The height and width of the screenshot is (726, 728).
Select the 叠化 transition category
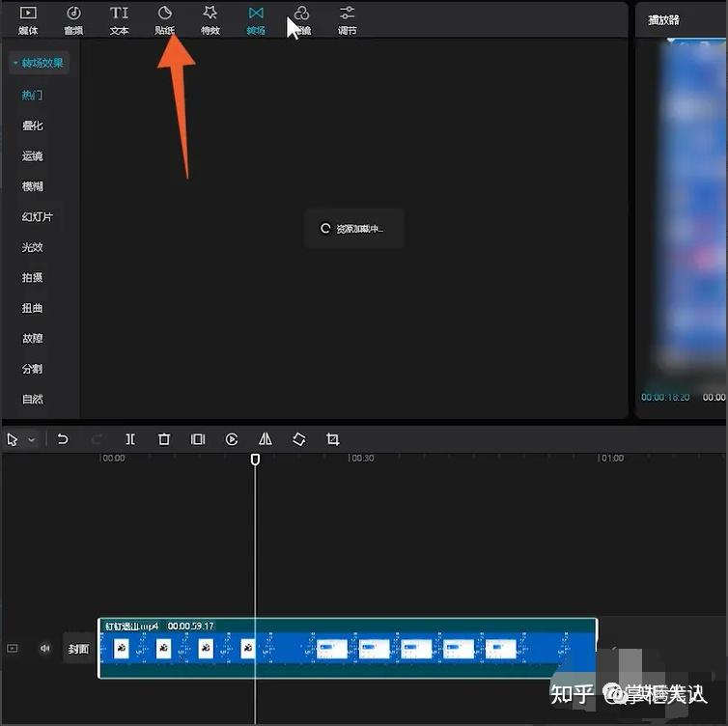click(x=32, y=126)
